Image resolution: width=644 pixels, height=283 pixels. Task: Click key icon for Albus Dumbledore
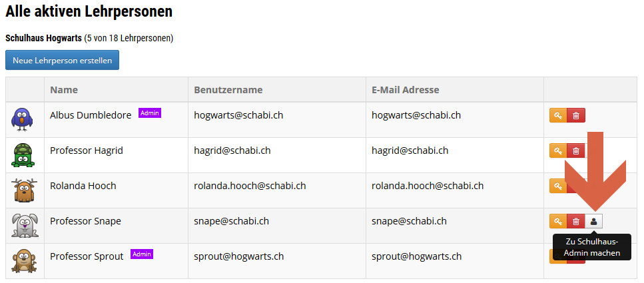(558, 115)
